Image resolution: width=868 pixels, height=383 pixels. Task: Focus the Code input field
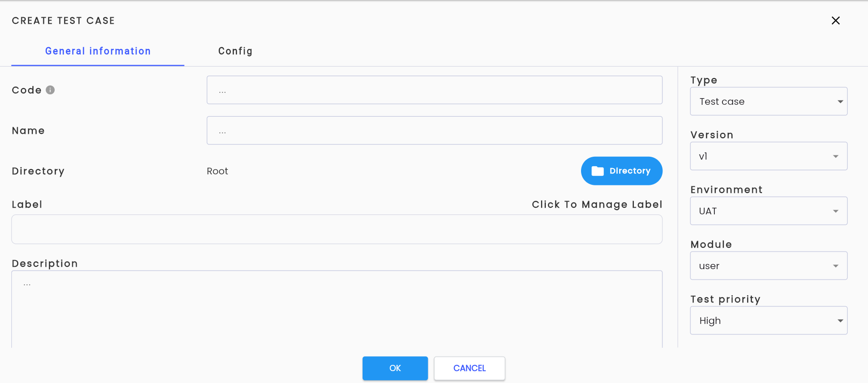434,90
